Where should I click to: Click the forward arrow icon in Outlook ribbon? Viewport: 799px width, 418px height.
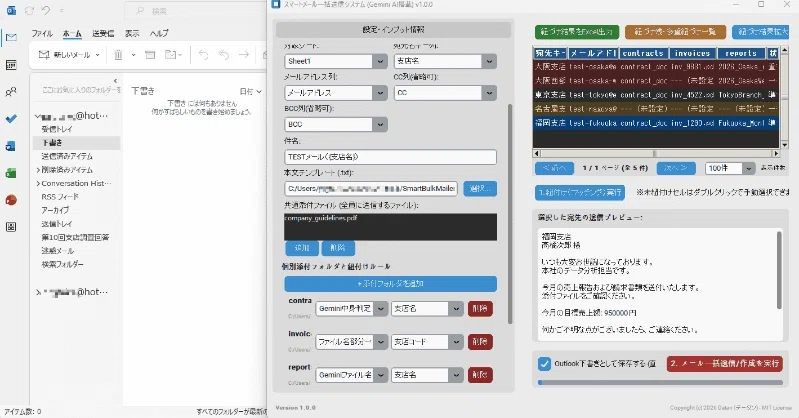(244, 55)
